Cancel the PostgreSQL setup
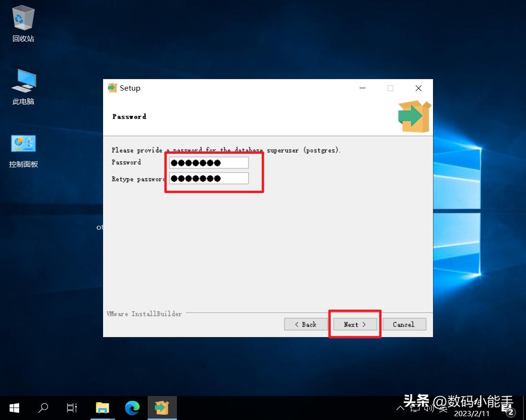Viewport: 526px width, 420px height. coord(403,325)
